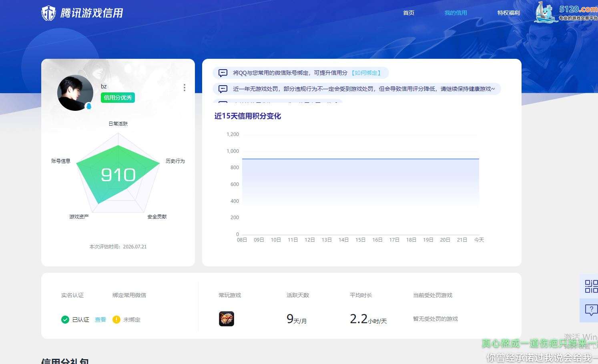Image resolution: width=598 pixels, height=364 pixels.
Task: Open the three-dot menu on profile card
Action: pos(184,88)
